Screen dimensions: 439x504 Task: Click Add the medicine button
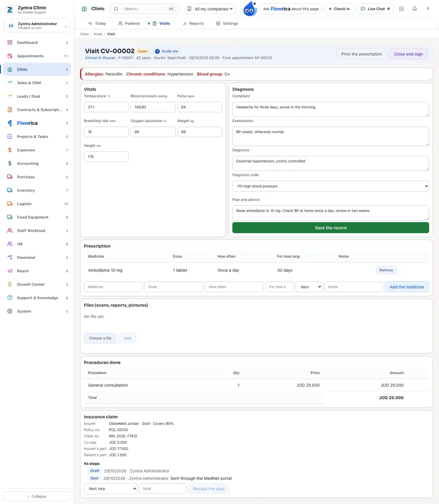407,287
